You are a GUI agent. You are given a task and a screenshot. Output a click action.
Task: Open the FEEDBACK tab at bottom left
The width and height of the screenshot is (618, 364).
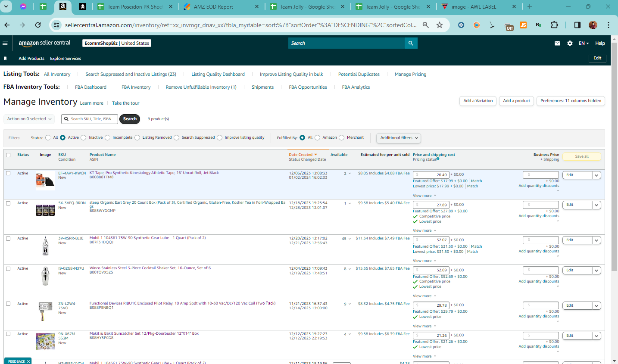[18, 361]
